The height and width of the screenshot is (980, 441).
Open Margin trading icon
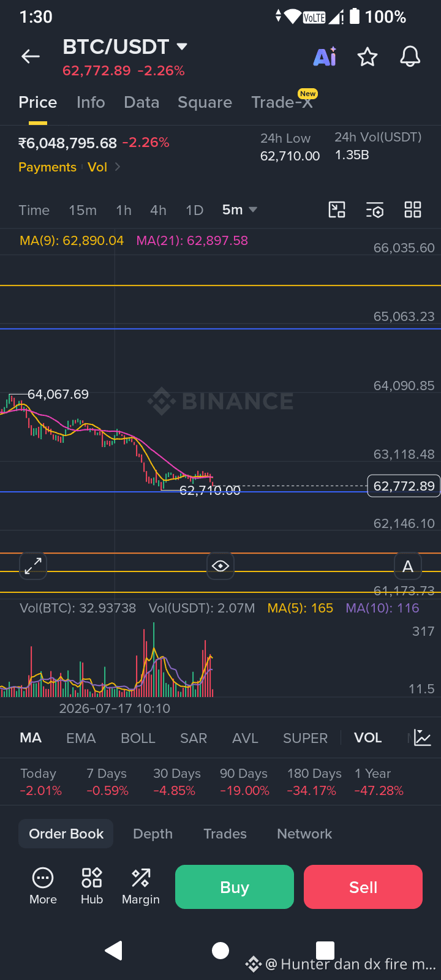(x=141, y=886)
